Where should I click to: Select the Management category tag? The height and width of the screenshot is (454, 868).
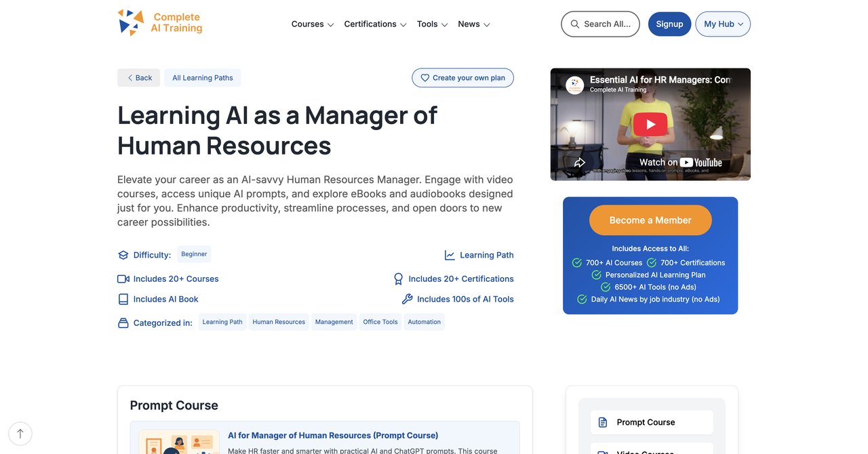(334, 322)
